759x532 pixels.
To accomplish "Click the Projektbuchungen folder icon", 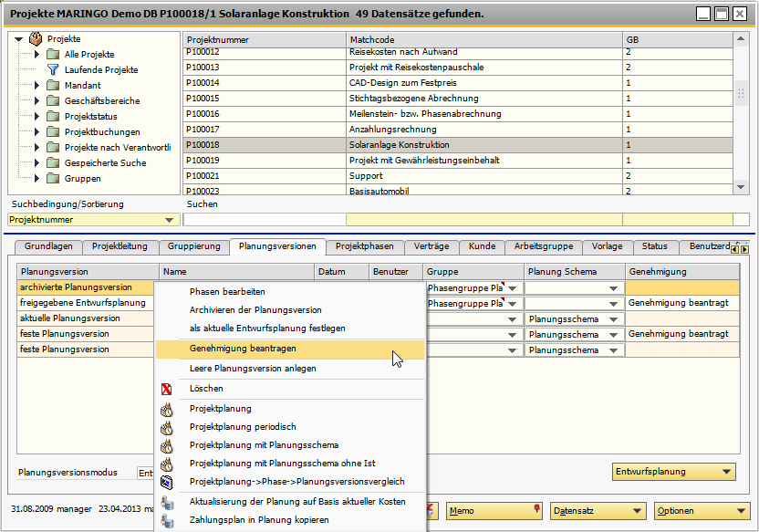I will (52, 131).
